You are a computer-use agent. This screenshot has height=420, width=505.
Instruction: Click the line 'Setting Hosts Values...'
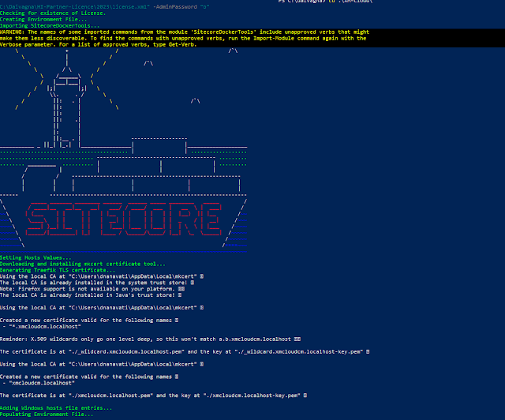click(x=36, y=257)
